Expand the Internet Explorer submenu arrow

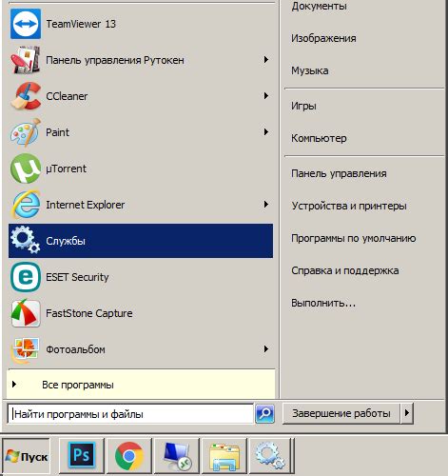266,205
